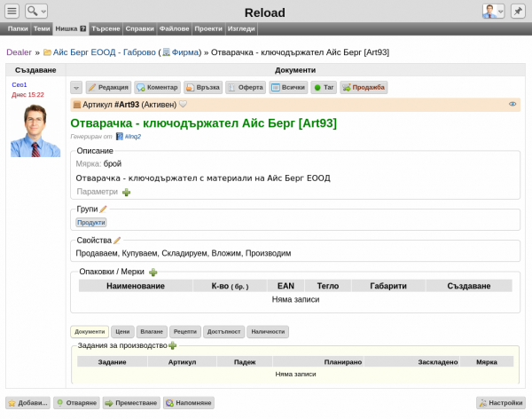Select the Документи sub-tab
Viewport: 532px width, 419px height.
(x=90, y=332)
